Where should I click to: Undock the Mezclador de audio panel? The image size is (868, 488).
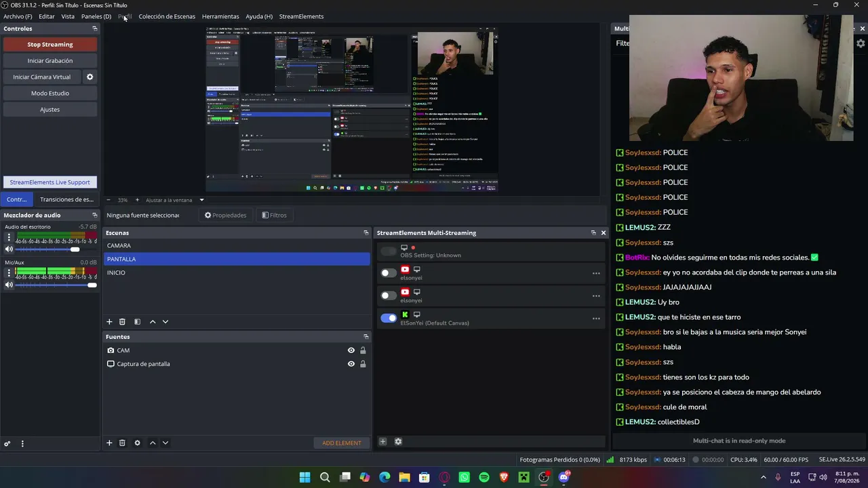[x=95, y=215]
